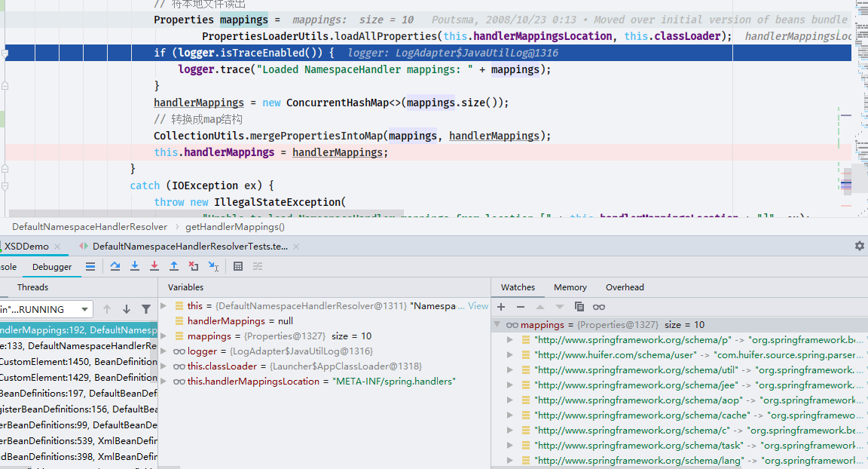This screenshot has width=868, height=469.
Task: Toggle show watches in variables glasses icon
Action: tap(599, 307)
